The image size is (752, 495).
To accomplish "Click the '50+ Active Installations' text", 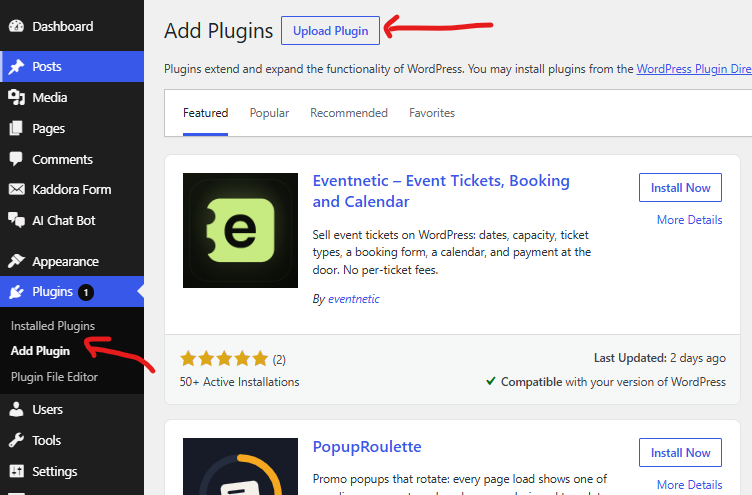I will (x=239, y=382).
